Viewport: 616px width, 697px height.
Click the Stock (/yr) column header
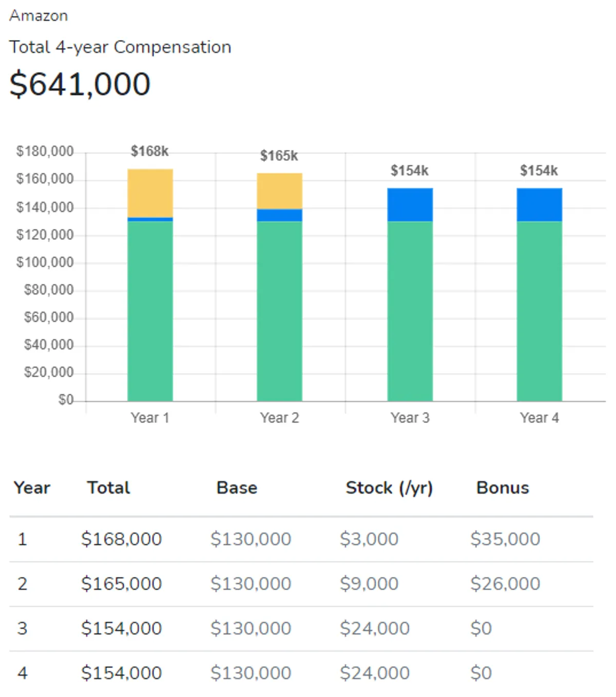[389, 488]
